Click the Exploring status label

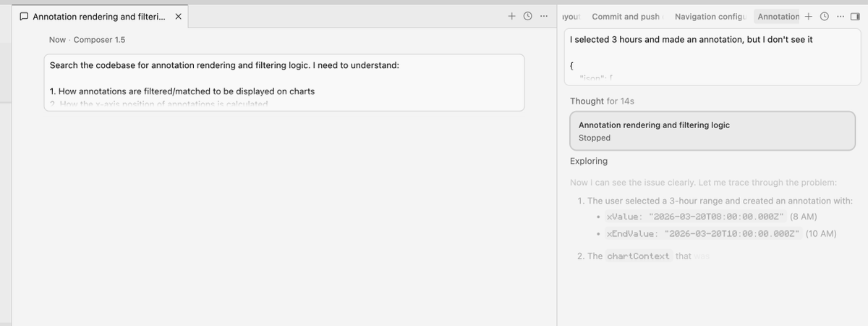pyautogui.click(x=589, y=161)
